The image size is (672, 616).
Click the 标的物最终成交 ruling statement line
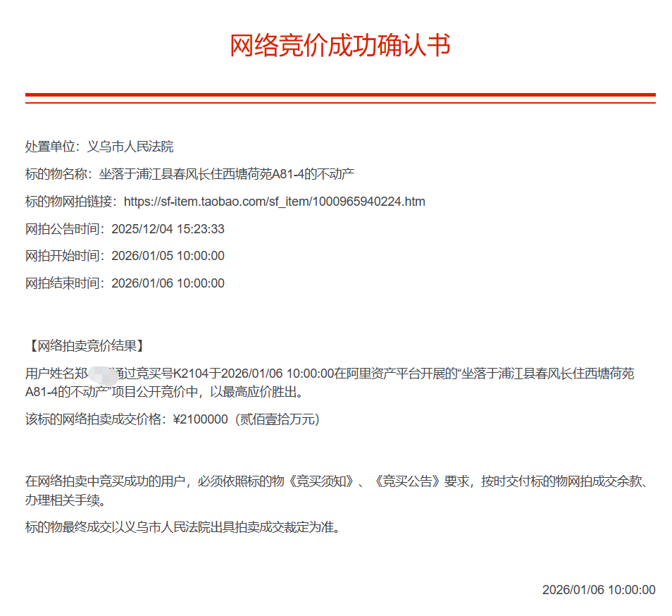tap(183, 527)
